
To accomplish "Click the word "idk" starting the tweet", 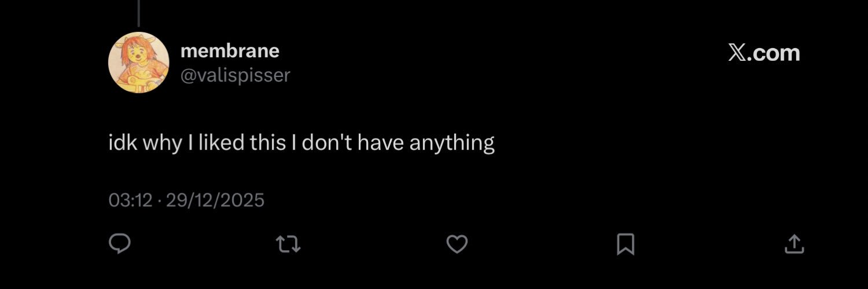I will [x=123, y=142].
